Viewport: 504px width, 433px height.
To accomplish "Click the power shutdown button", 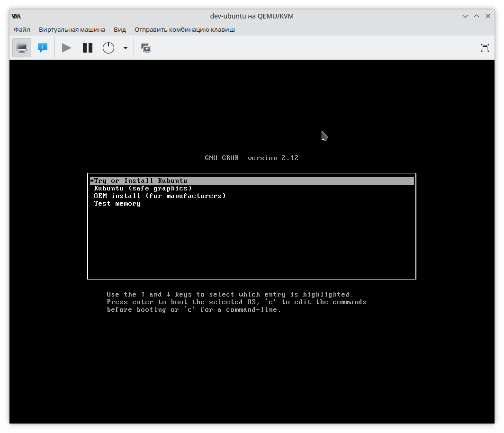I will (x=108, y=48).
